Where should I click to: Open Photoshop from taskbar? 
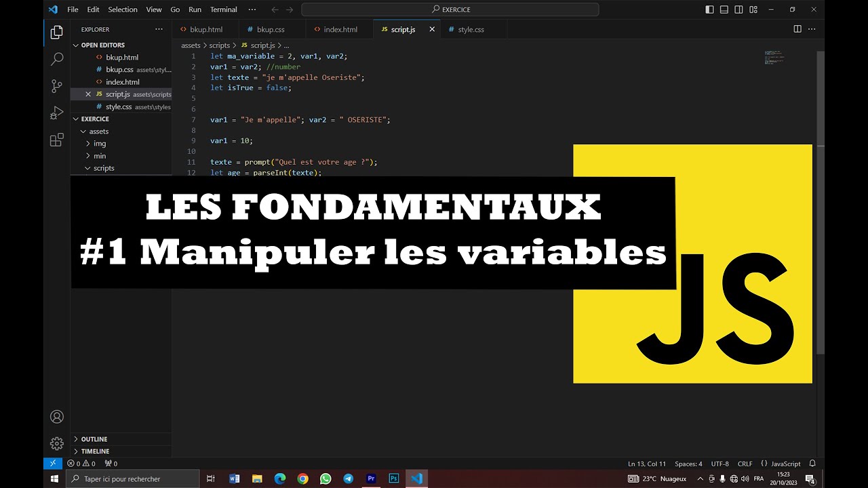pos(394,479)
